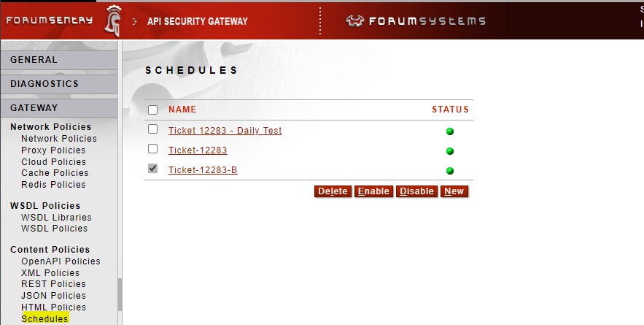Disable the selected schedule
This screenshot has width=644, height=325.
point(416,191)
